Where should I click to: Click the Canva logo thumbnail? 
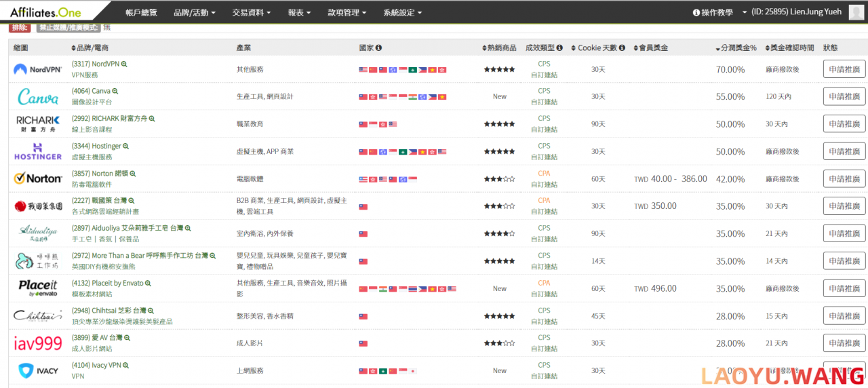(38, 97)
